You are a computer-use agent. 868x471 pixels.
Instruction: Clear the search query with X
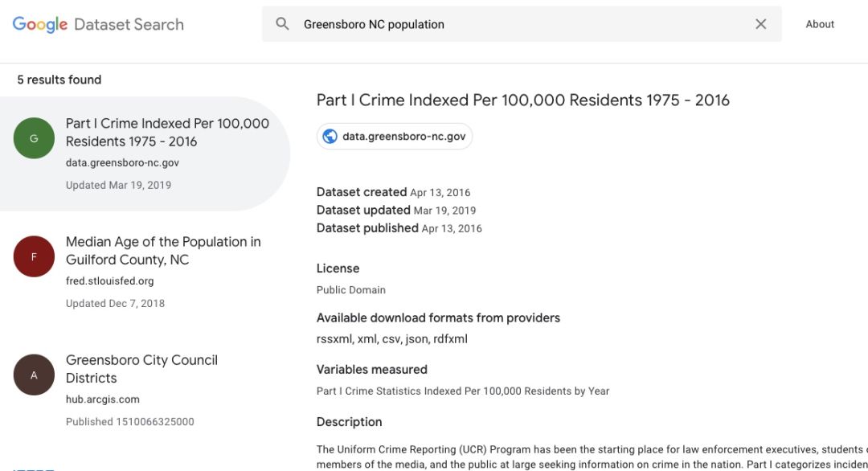click(760, 24)
